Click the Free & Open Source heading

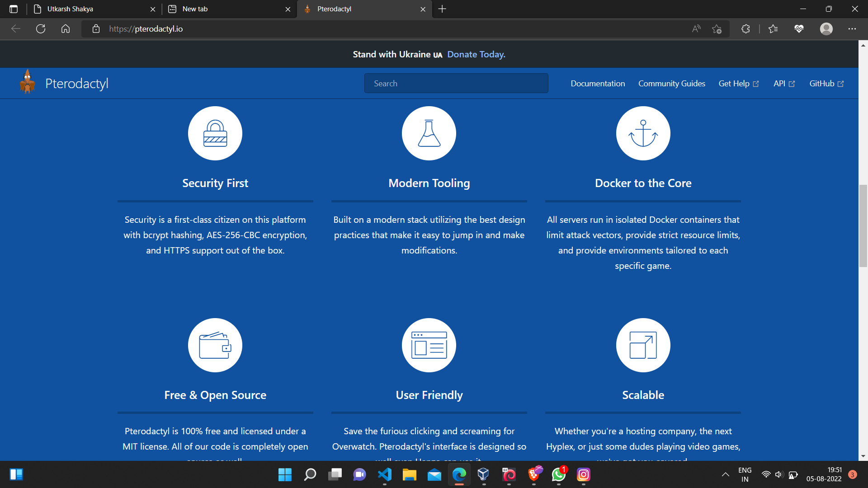pyautogui.click(x=215, y=395)
